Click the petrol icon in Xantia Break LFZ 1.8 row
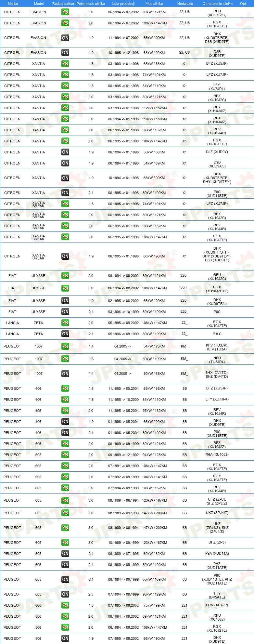This screenshot has width=254, height=644. click(x=65, y=204)
